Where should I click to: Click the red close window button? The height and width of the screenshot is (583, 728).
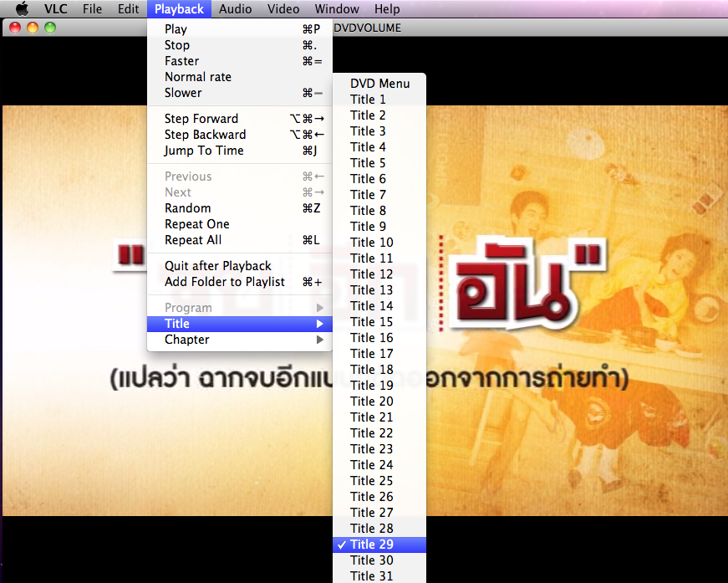pos(15,28)
